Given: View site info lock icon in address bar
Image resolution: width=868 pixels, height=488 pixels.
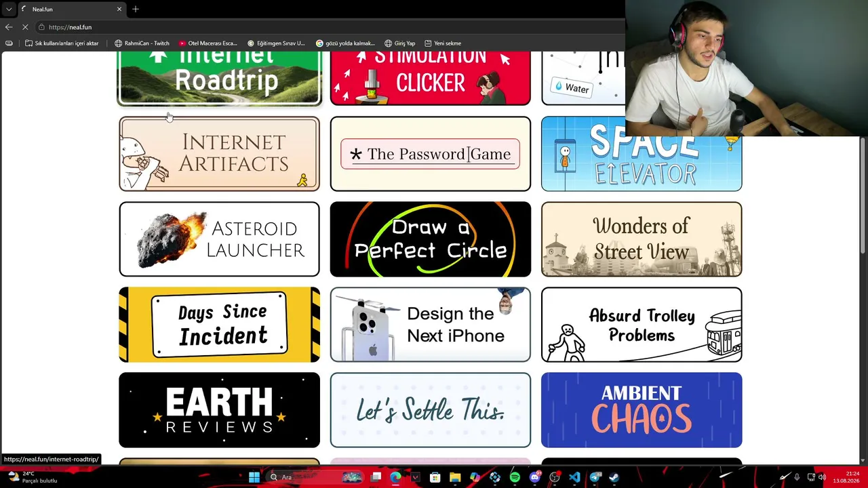Looking at the screenshot, I should 41,27.
